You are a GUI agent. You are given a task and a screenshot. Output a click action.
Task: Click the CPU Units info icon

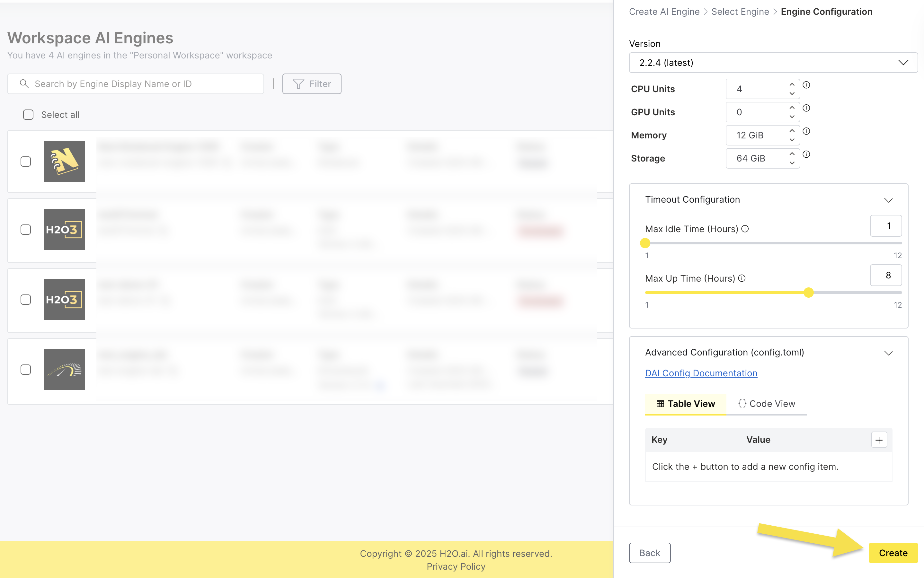click(x=806, y=85)
